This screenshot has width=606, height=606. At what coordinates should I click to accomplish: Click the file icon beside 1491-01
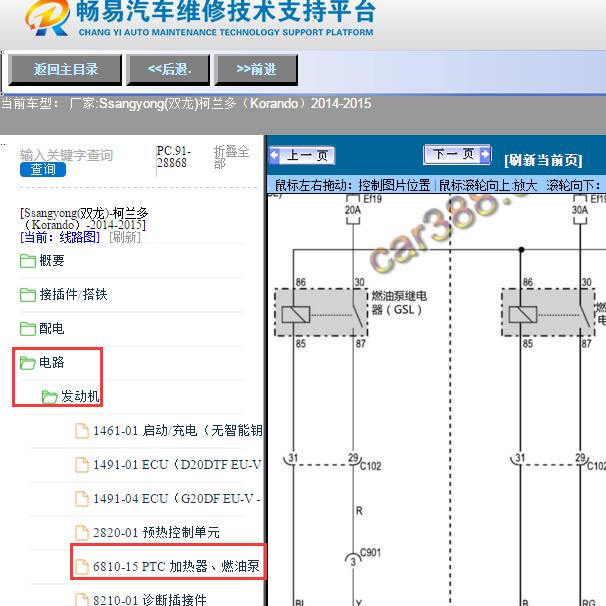coord(82,465)
